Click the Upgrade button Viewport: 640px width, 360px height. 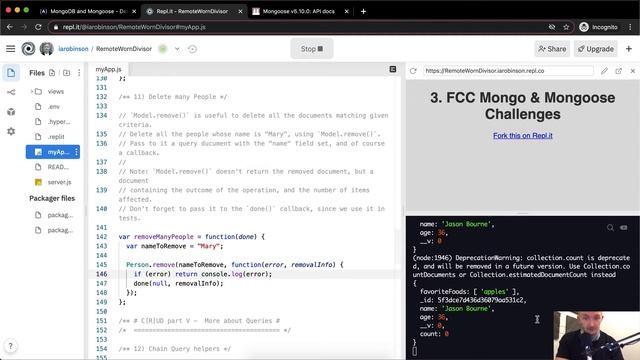click(596, 49)
